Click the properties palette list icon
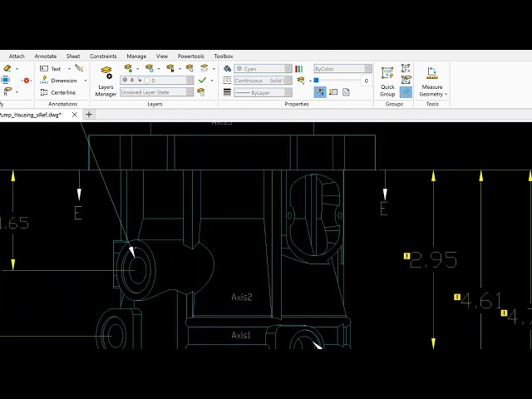Image resolution: width=532 pixels, height=399 pixels. [333, 92]
